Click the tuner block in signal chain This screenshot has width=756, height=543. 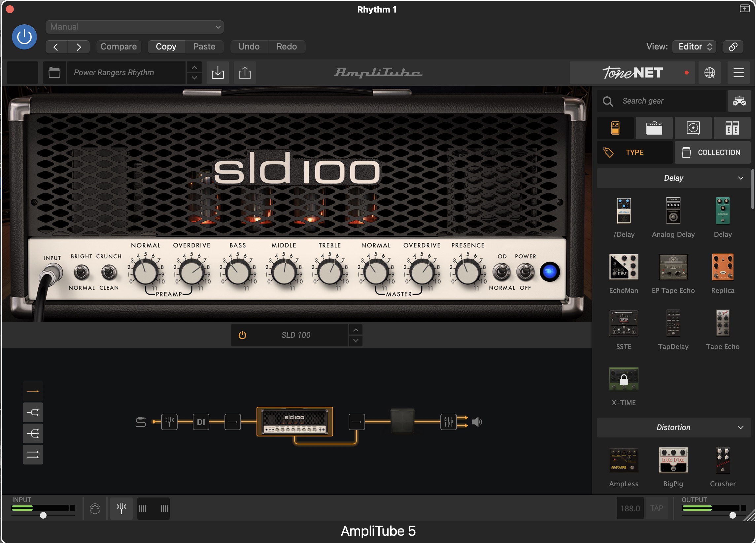click(x=169, y=422)
